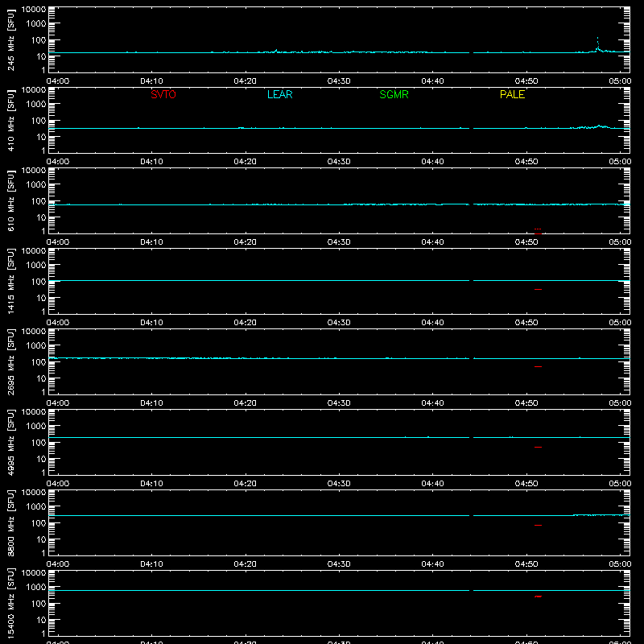Select the 4995 MHz [SFU] axis title
This screenshot has width=644, height=644.
[10, 443]
